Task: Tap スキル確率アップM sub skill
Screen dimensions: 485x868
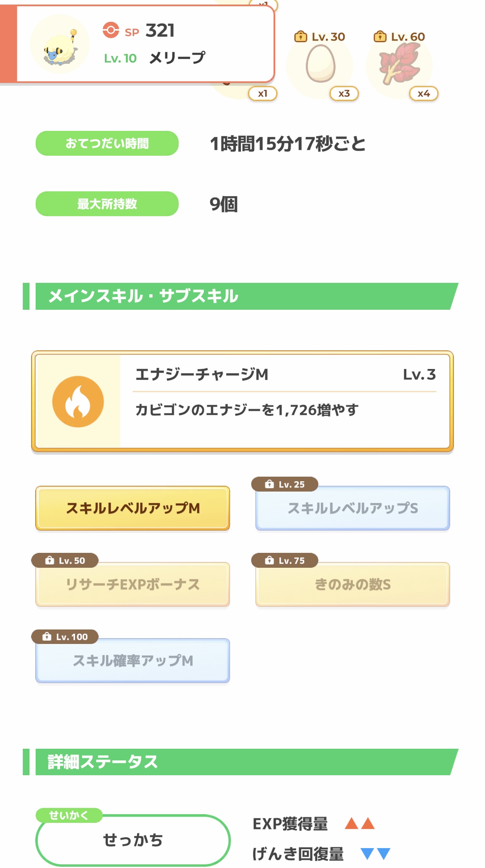Action: 133,661
